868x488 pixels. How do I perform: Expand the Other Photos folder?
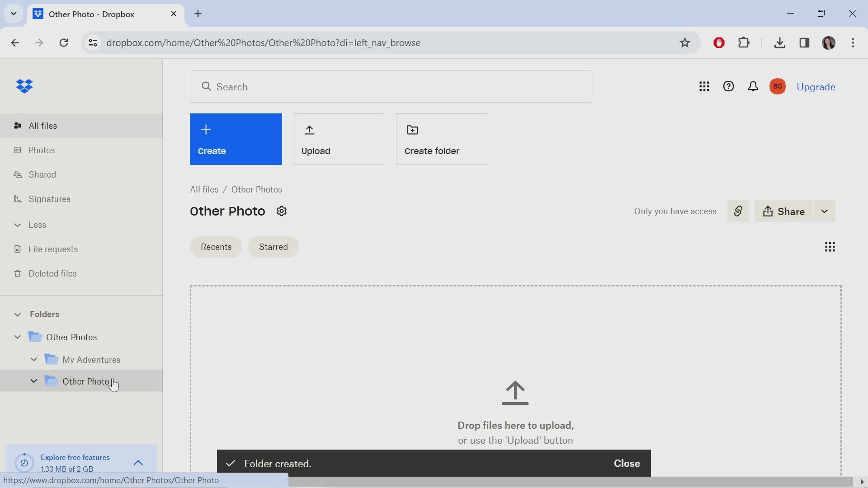pos(17,337)
